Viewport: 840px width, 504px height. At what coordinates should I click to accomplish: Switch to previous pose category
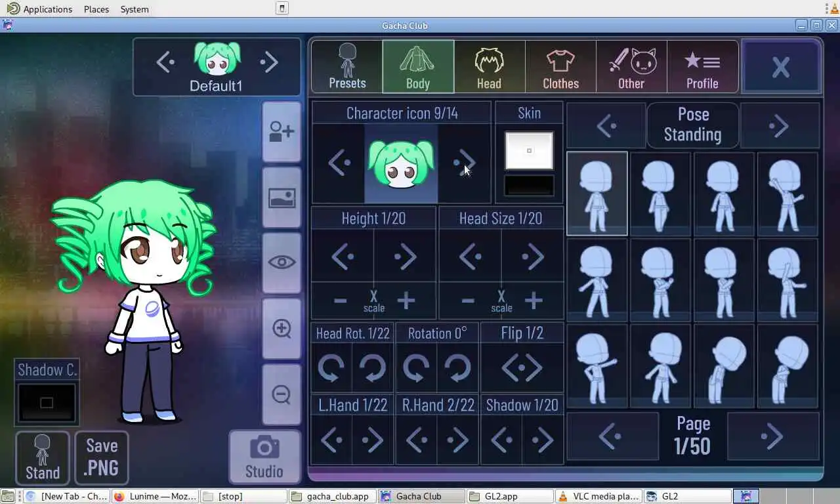pyautogui.click(x=606, y=125)
